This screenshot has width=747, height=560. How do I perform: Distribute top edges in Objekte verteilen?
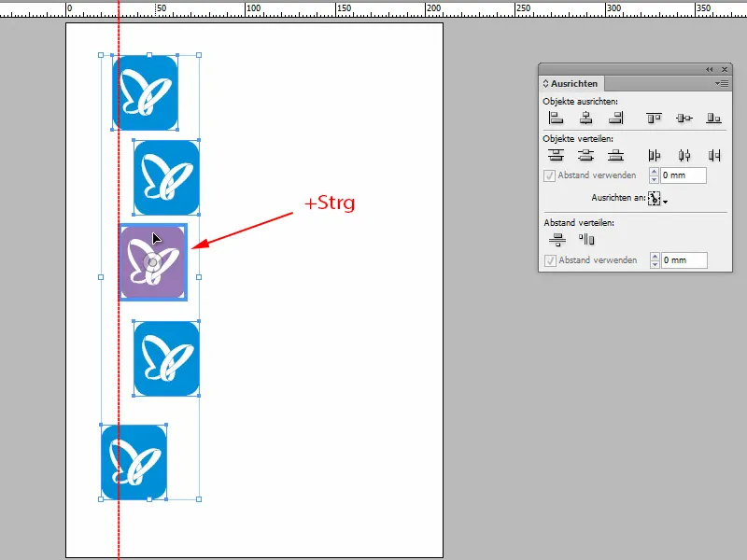[556, 155]
